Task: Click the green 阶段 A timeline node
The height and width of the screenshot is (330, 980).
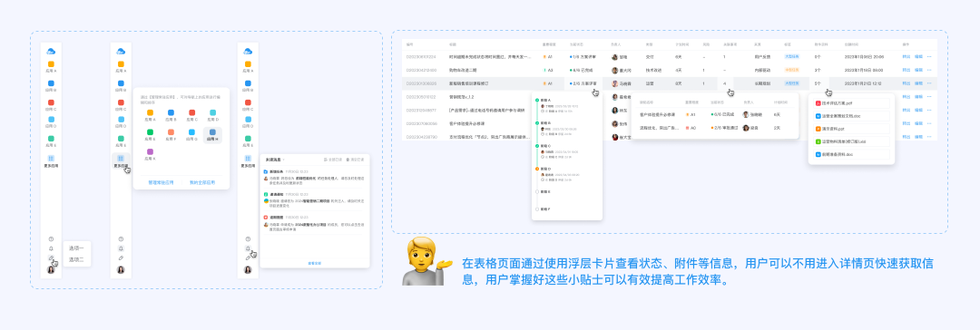Action: click(x=537, y=100)
